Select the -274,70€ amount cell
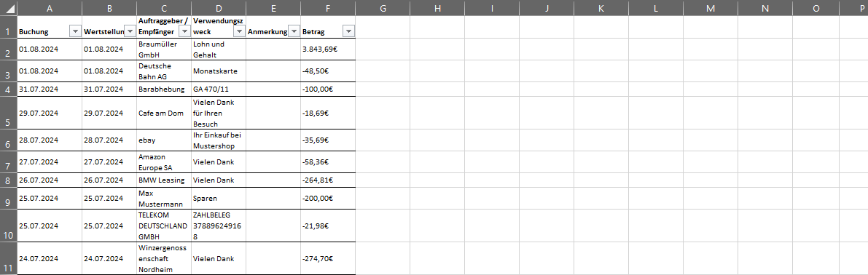The height and width of the screenshot is (275, 868). pyautogui.click(x=328, y=258)
